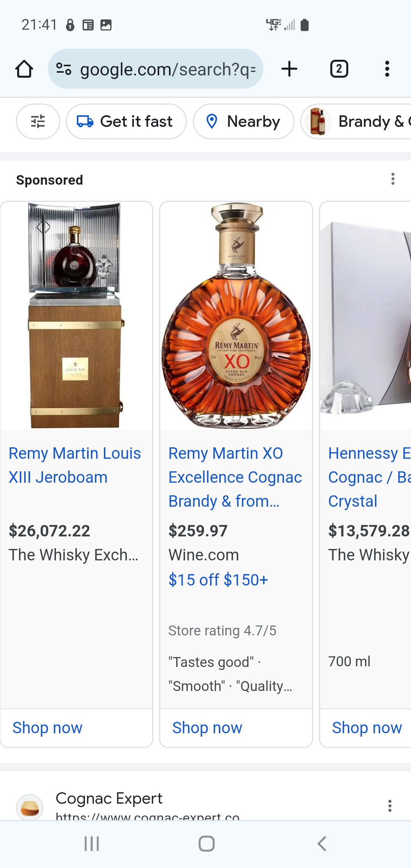This screenshot has height=868, width=411.
Task: Open site info icon in address bar
Action: (64, 69)
